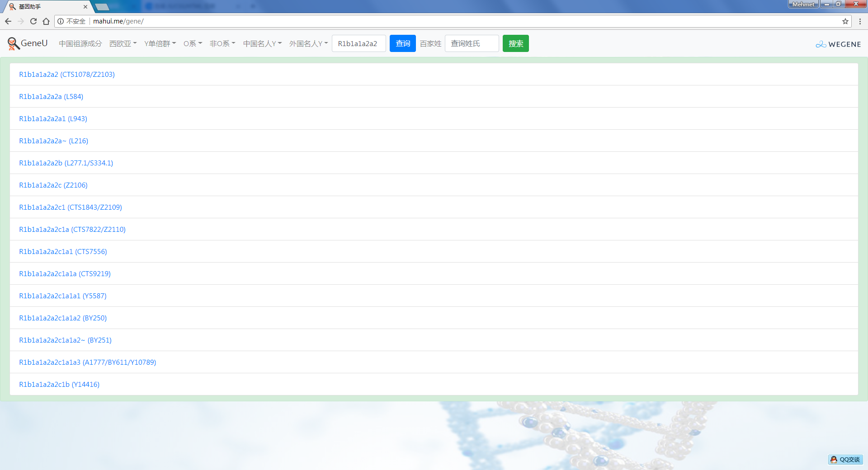Open the WEGENE logo link
Viewport: 868px width, 470px height.
point(838,44)
